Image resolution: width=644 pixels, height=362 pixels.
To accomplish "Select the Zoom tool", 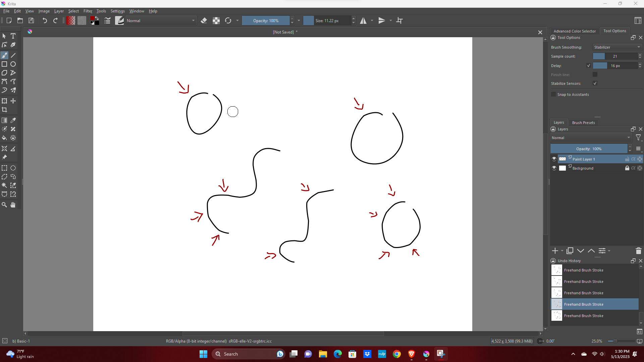I will coord(4,205).
